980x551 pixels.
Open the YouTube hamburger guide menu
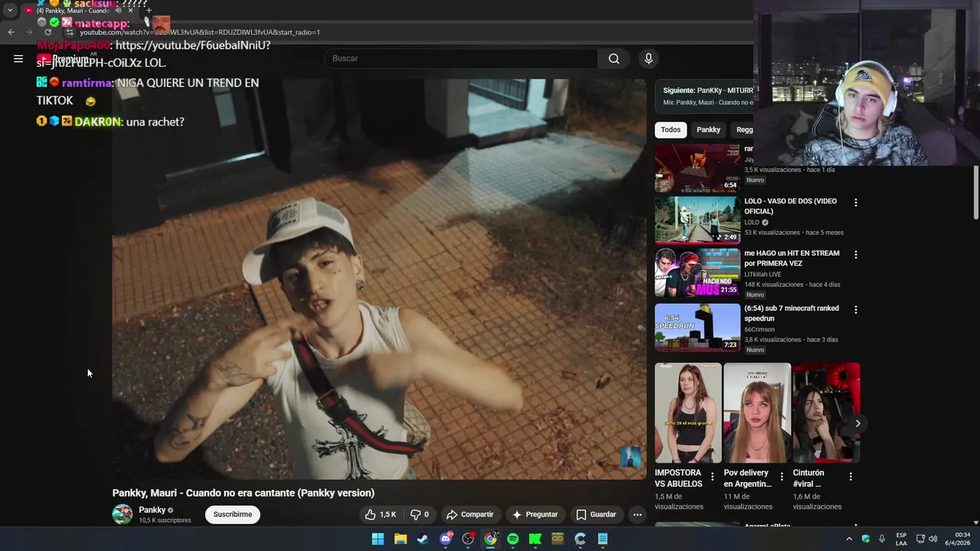pos(18,58)
